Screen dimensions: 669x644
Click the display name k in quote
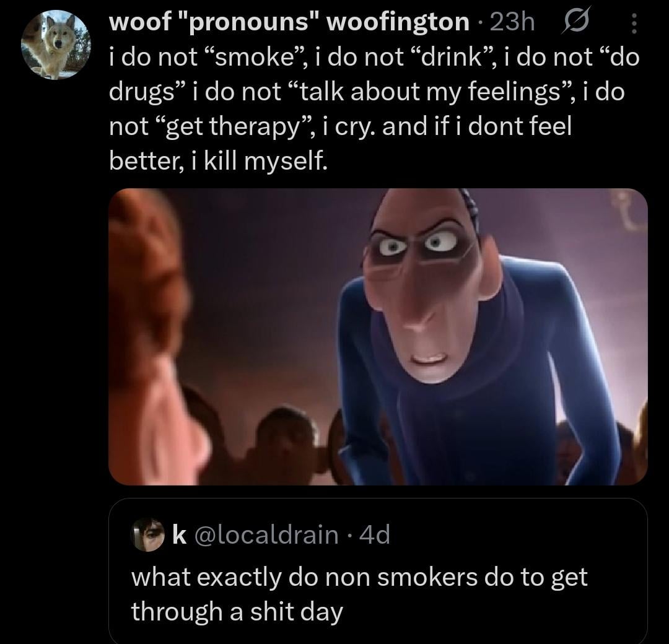[x=179, y=534]
